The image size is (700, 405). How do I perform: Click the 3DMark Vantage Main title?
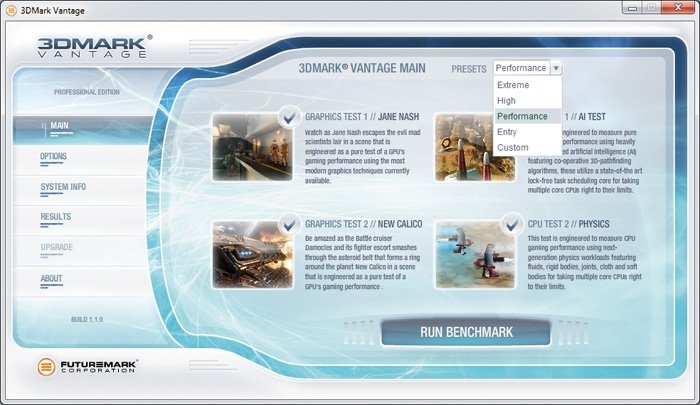362,68
